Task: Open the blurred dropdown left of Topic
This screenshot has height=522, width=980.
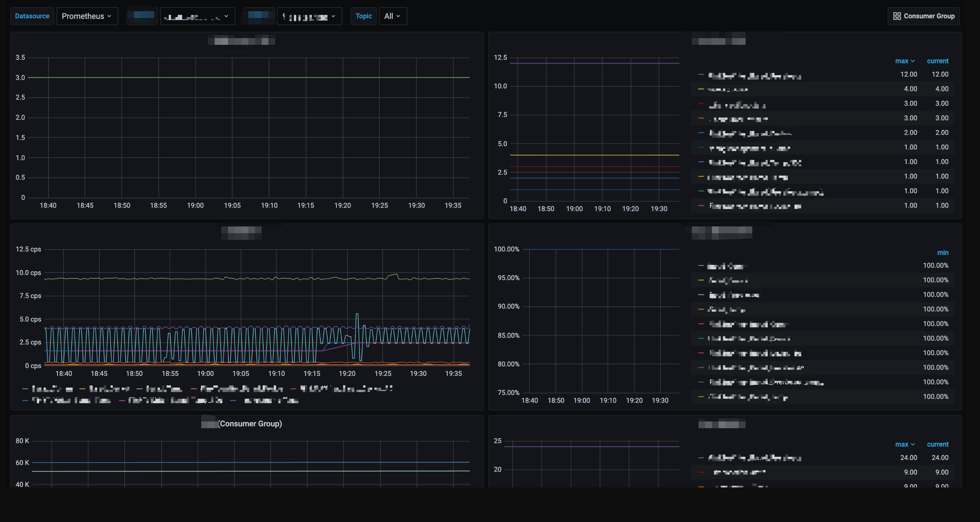Action: (309, 16)
